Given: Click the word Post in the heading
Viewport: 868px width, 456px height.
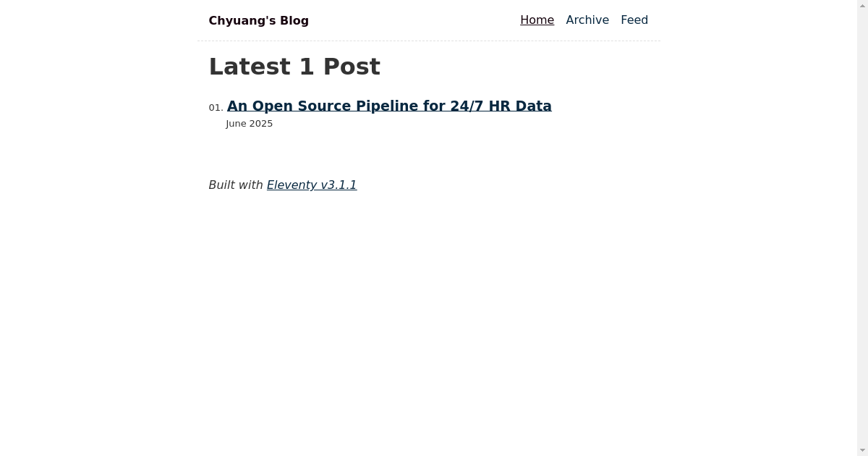Looking at the screenshot, I should pos(352,67).
